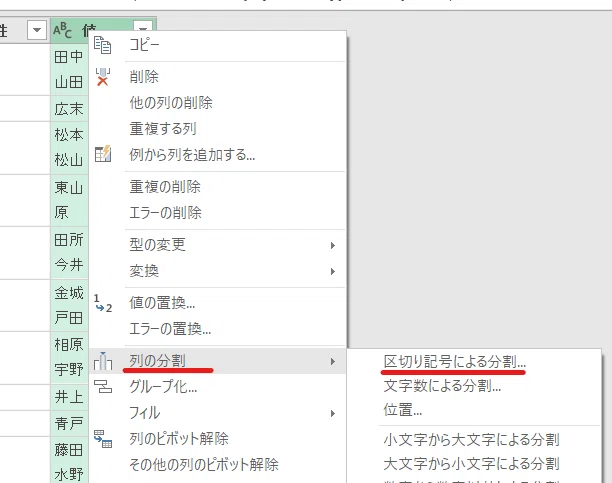Click the copy icon beside コピー

pos(103,45)
